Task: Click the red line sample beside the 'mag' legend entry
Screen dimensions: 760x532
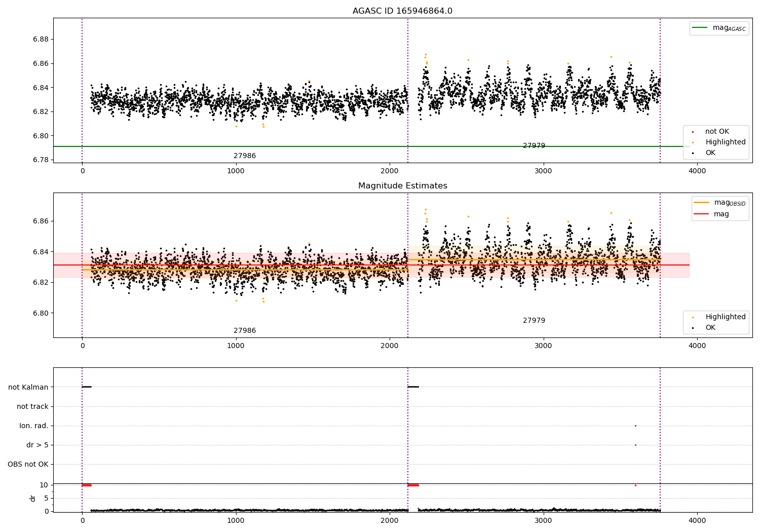Action: pos(701,214)
